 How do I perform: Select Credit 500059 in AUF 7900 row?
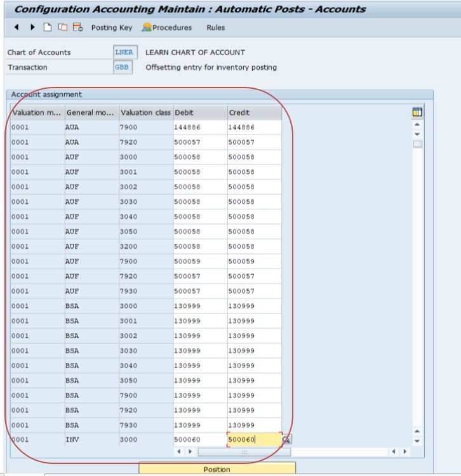click(x=255, y=261)
